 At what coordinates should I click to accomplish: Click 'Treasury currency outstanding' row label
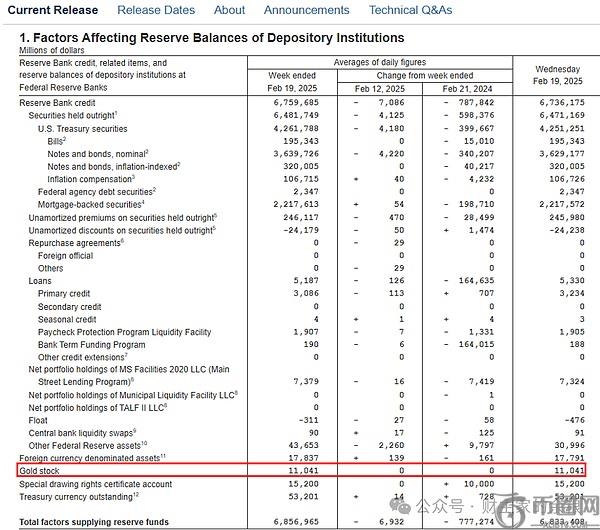[79, 496]
